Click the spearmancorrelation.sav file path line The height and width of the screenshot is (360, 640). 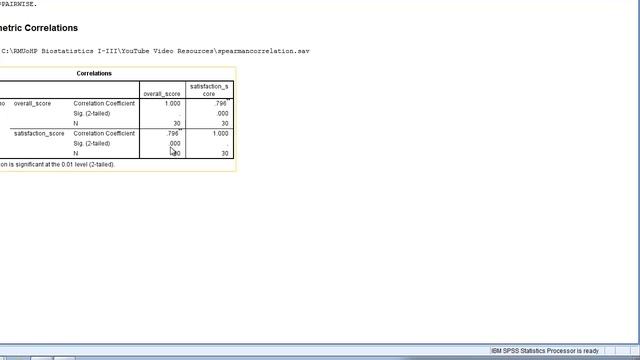pos(155,51)
